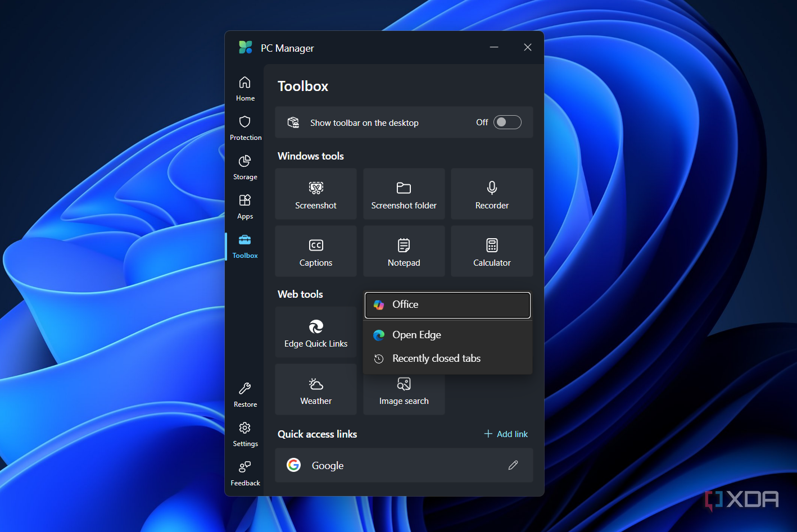Launch the Image search tool
Image resolution: width=797 pixels, height=532 pixels.
pyautogui.click(x=404, y=394)
